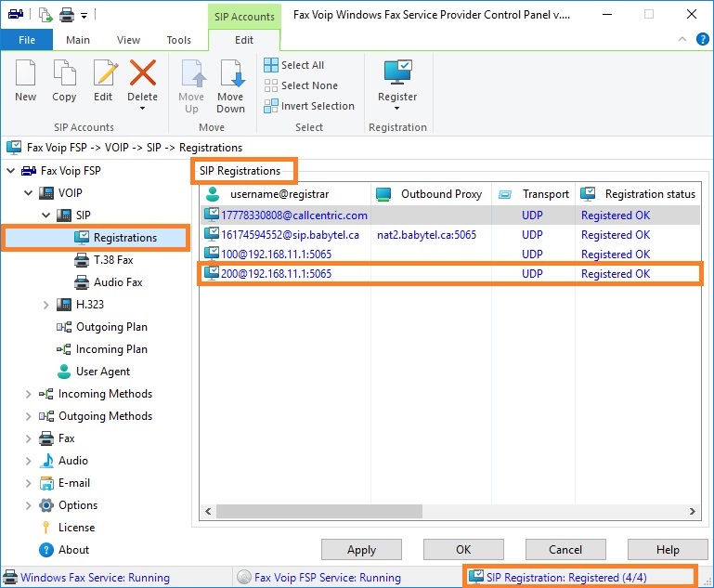Open the File menu
The width and height of the screenshot is (714, 588).
[27, 40]
